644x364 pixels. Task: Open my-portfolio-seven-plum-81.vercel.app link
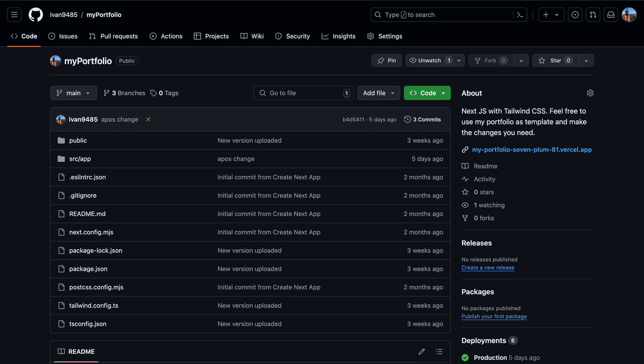click(532, 150)
